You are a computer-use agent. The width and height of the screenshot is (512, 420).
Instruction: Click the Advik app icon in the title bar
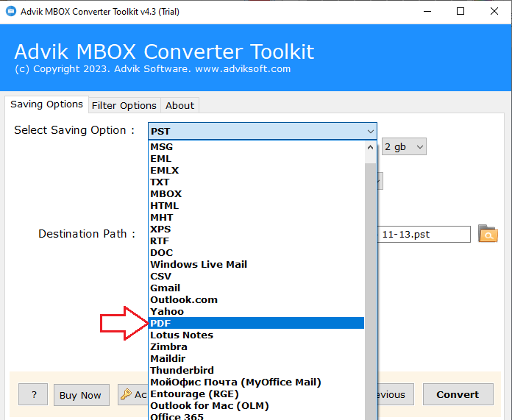11,11
